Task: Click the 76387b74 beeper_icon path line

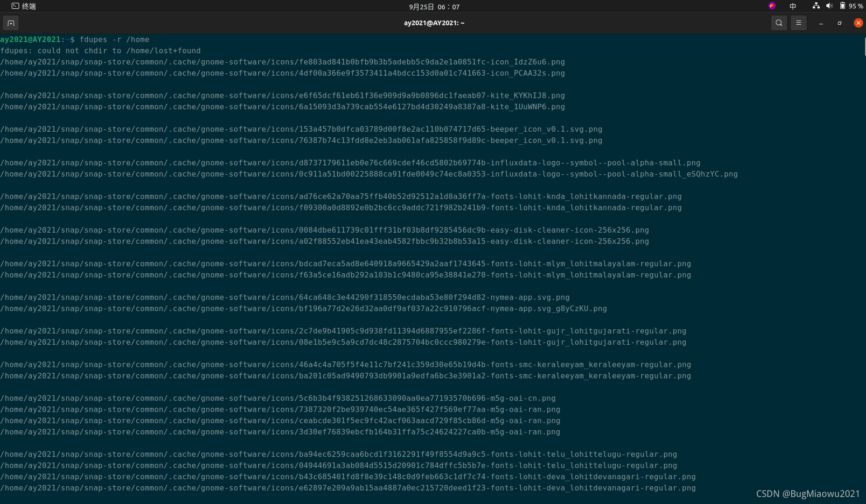Action: point(301,141)
